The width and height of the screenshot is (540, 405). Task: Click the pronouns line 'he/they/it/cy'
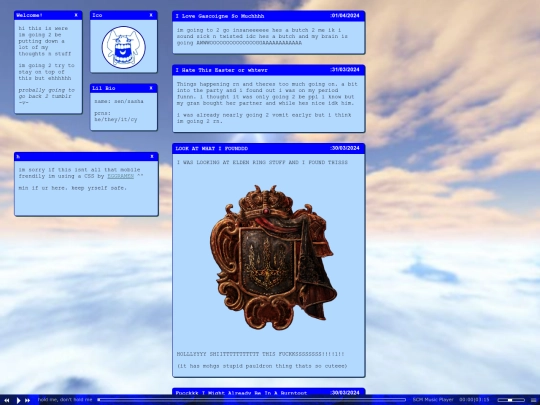click(x=116, y=120)
